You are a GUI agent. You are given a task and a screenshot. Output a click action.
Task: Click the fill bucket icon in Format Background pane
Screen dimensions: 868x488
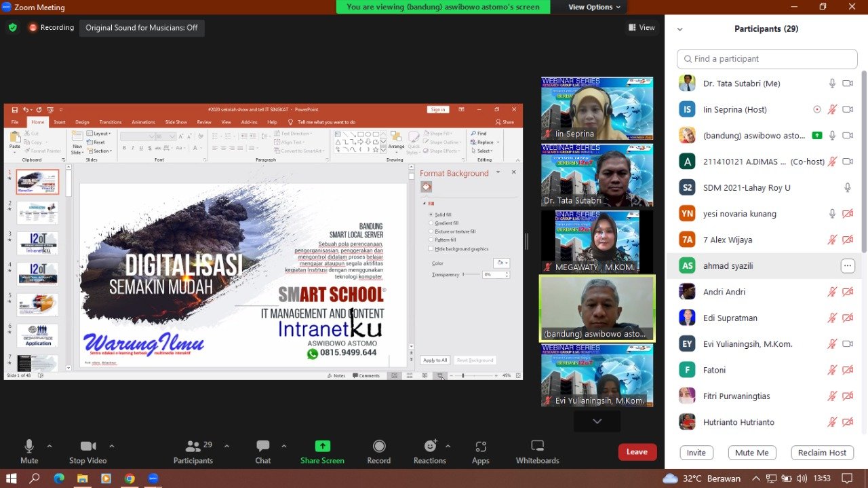pyautogui.click(x=427, y=187)
